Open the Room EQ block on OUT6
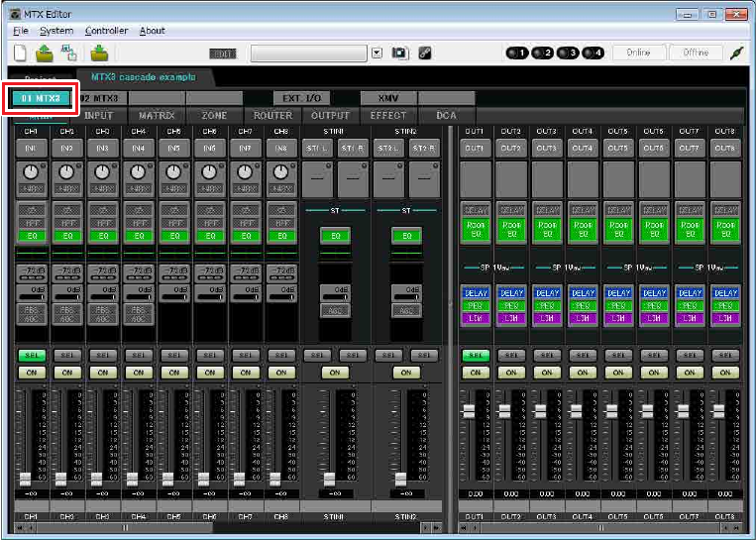The width and height of the screenshot is (756, 540). 654,230
